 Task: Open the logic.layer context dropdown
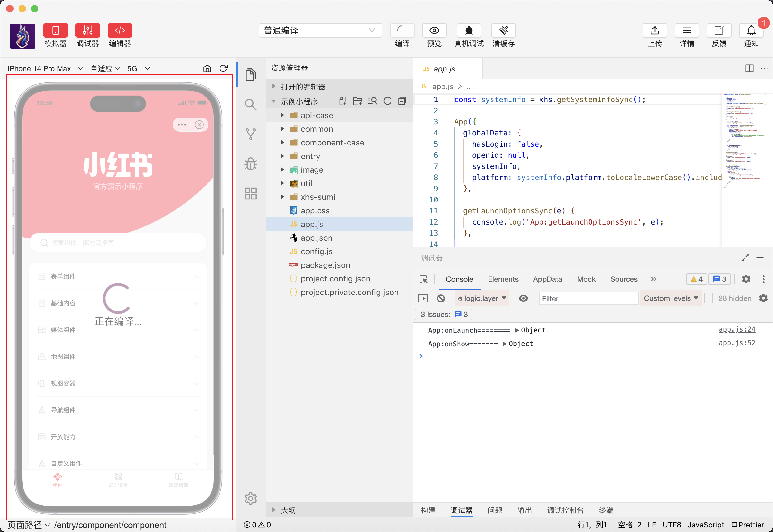pos(481,298)
